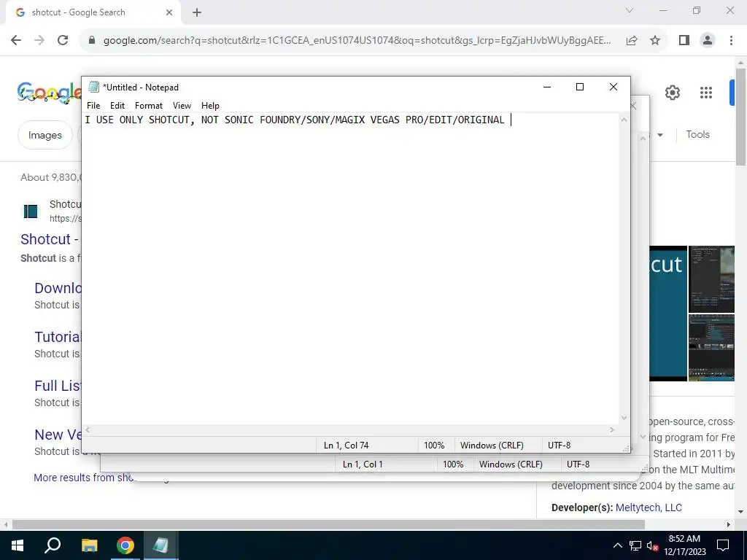Open the Google apps grid
Viewport: 747px width, 560px height.
pyautogui.click(x=706, y=93)
